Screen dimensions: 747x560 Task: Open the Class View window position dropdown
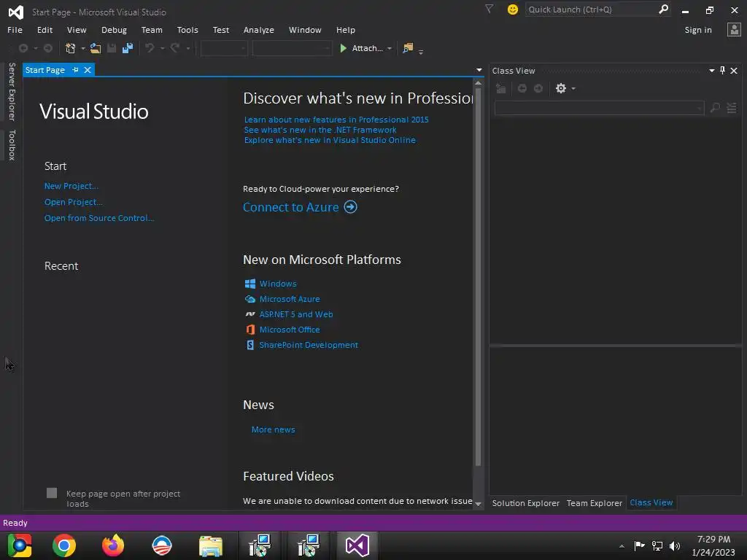pos(712,71)
